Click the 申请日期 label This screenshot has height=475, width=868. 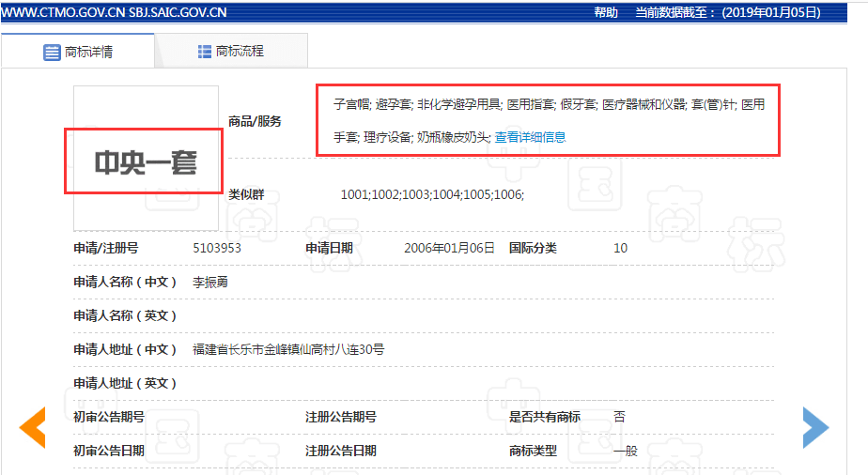tap(329, 248)
